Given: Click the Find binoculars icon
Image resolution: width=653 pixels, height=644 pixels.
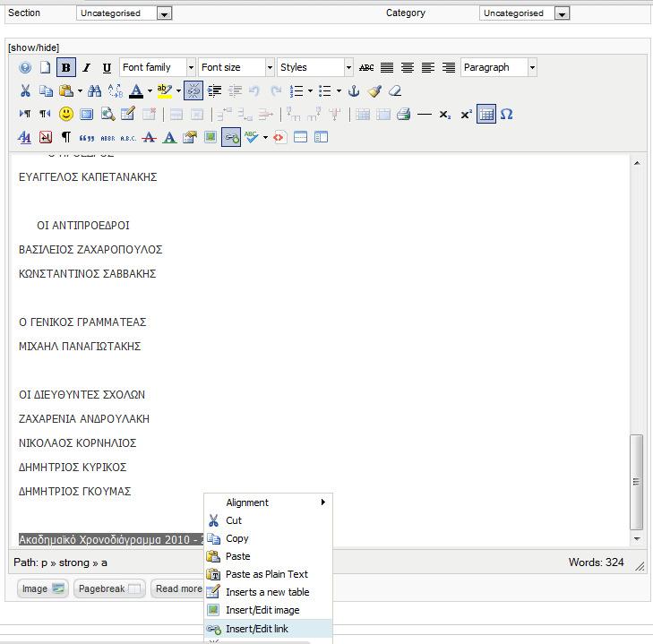Looking at the screenshot, I should [x=95, y=90].
